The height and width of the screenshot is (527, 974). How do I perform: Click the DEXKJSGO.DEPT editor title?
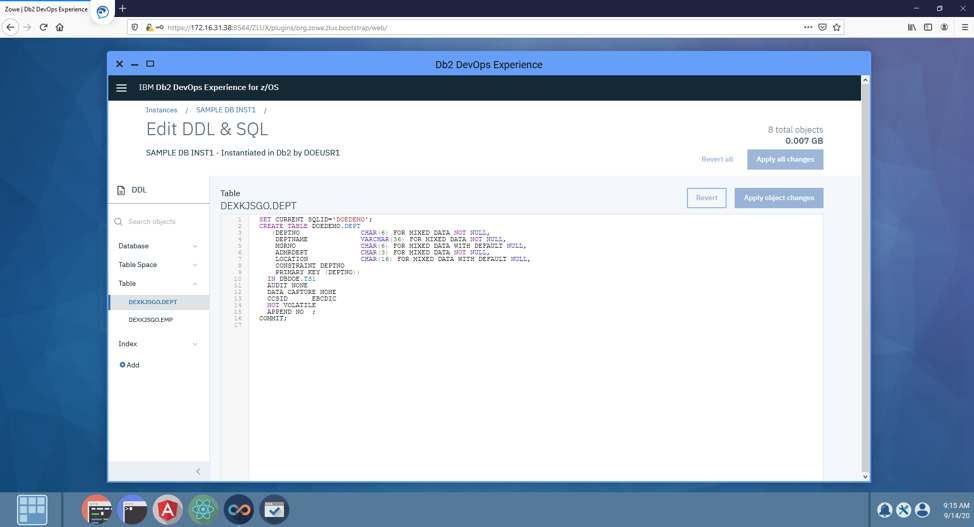(x=258, y=206)
